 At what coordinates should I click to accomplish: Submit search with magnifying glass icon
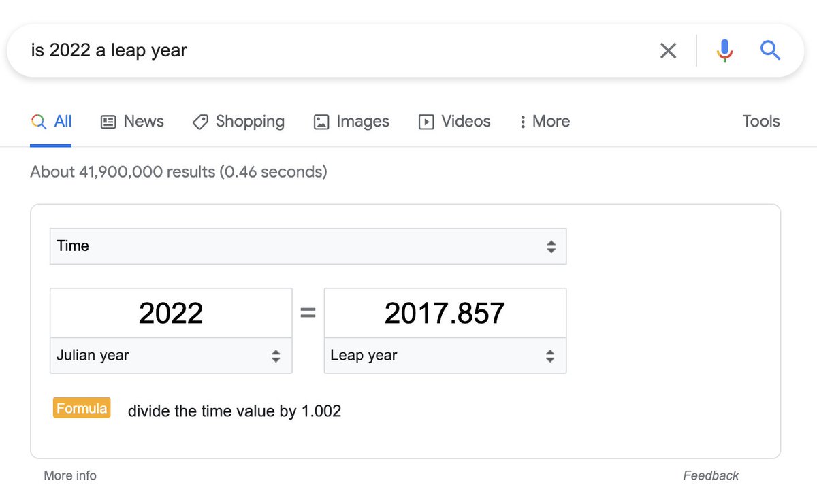[x=770, y=50]
